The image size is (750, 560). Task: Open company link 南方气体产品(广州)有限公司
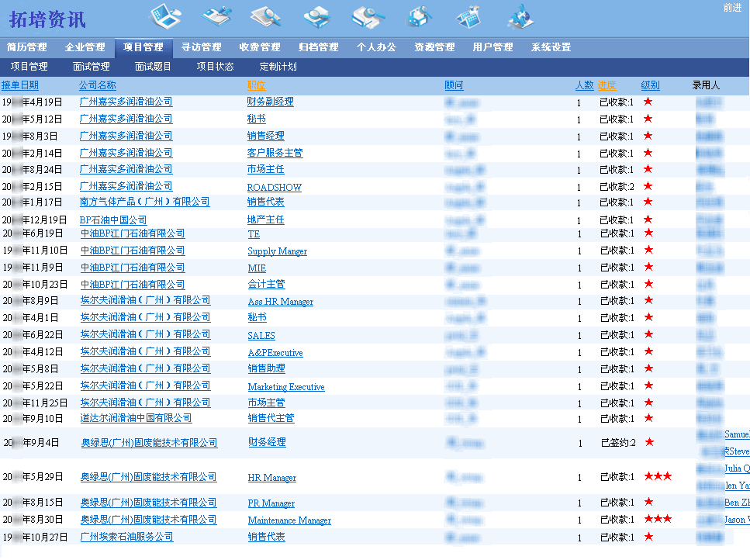pos(145,202)
